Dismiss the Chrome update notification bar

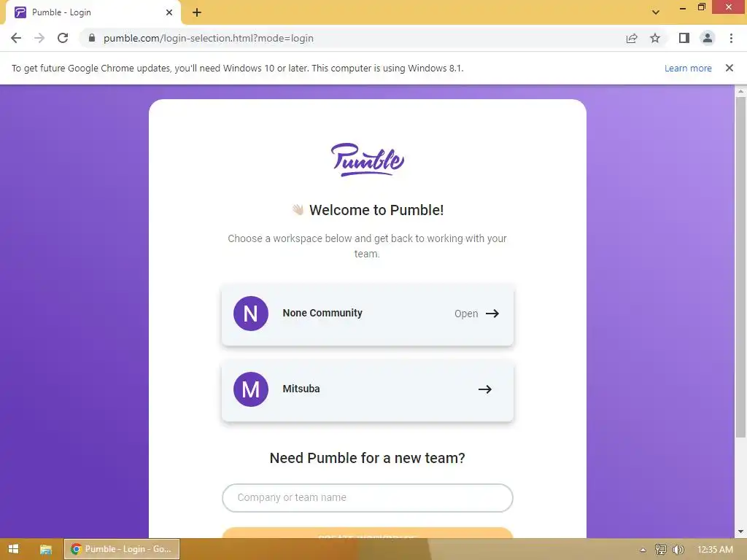(729, 68)
